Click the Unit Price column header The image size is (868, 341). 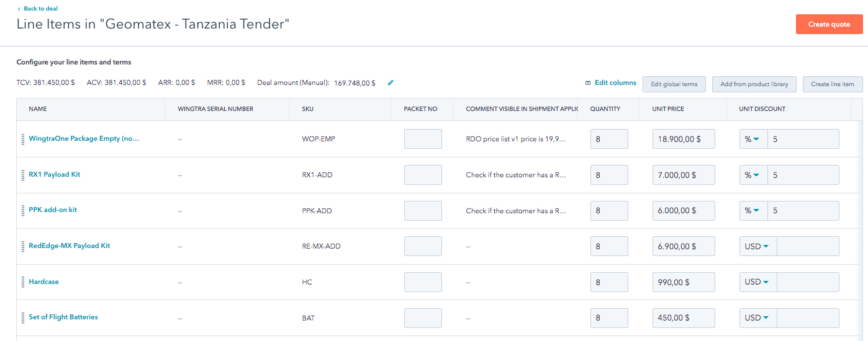click(667, 109)
